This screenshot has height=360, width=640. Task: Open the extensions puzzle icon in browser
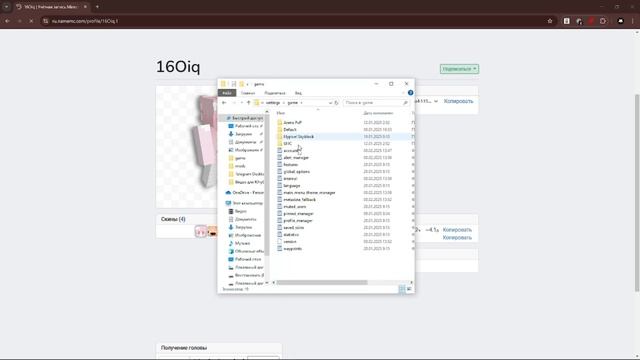coord(603,21)
